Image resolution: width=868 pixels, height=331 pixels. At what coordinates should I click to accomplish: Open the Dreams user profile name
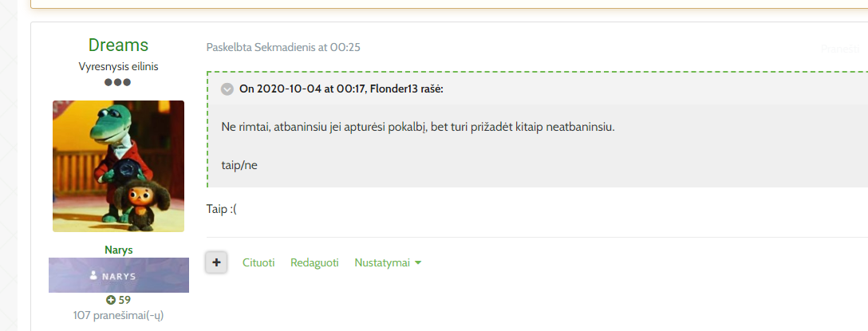pos(118,45)
